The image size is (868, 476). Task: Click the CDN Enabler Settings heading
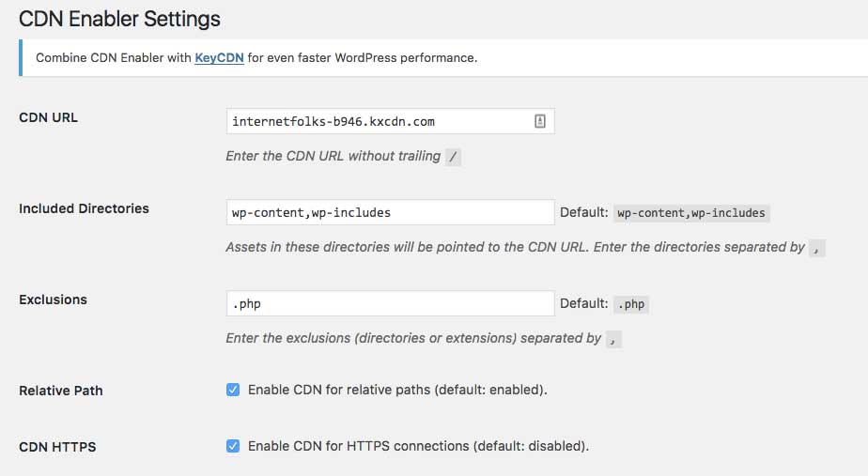[119, 20]
